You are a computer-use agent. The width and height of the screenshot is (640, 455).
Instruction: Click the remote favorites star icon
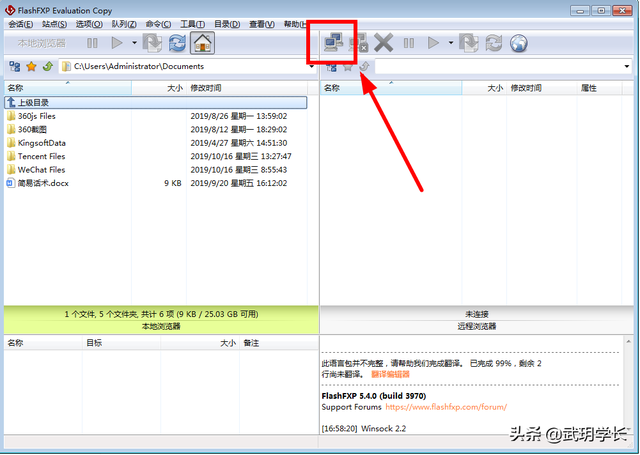[x=348, y=67]
